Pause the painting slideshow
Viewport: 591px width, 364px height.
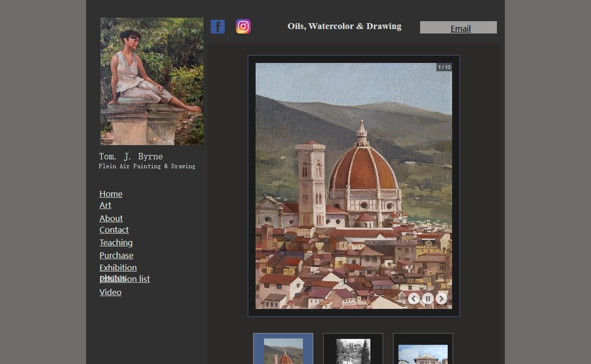(427, 299)
